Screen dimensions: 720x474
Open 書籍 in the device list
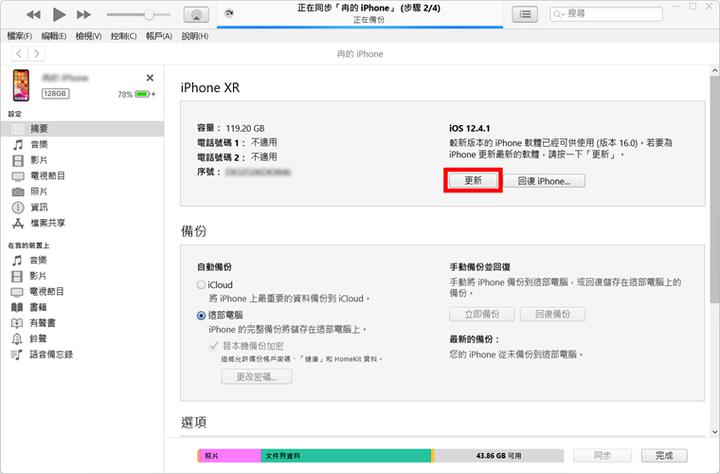pos(82,307)
